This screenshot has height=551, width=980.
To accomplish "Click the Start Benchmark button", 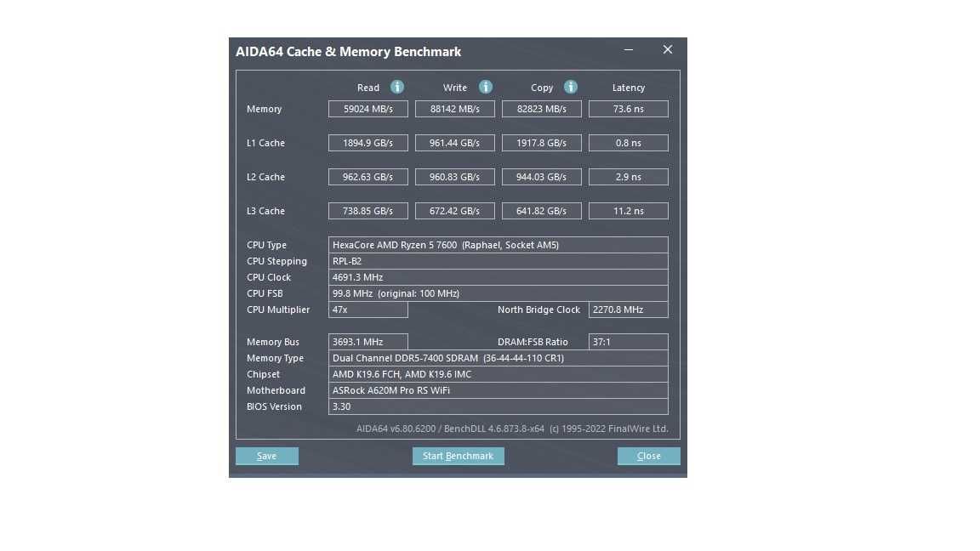I will click(459, 456).
